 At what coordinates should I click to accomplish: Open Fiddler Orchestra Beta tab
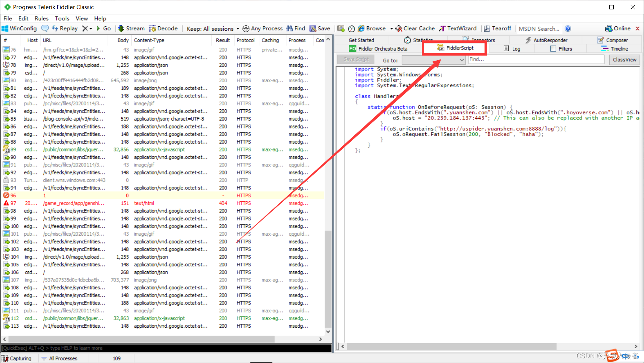378,49
